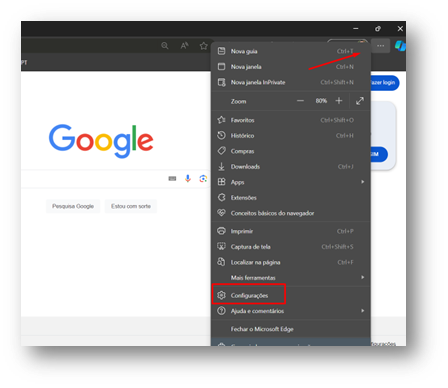
Task: Click the Nova guia icon in menu
Action: 221,51
